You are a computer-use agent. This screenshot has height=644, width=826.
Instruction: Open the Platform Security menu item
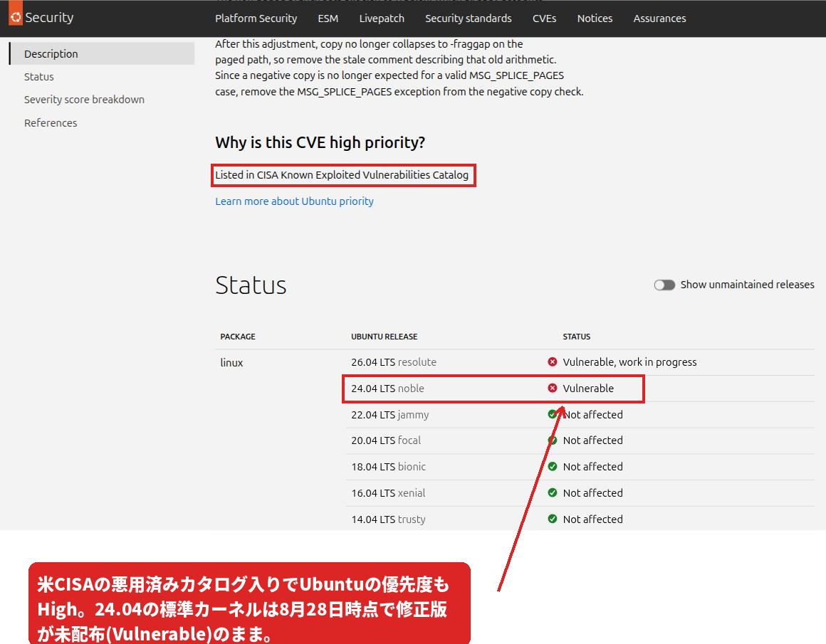[256, 19]
